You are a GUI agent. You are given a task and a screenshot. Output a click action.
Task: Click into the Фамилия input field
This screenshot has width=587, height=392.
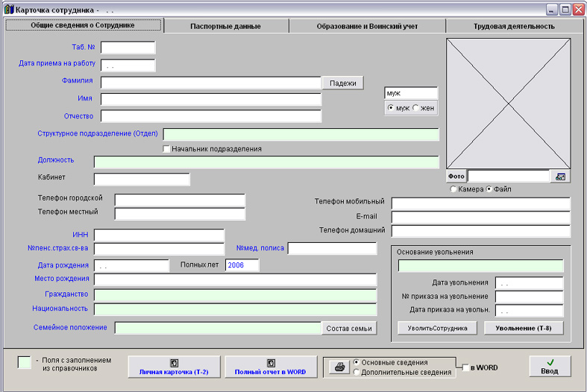click(x=210, y=83)
